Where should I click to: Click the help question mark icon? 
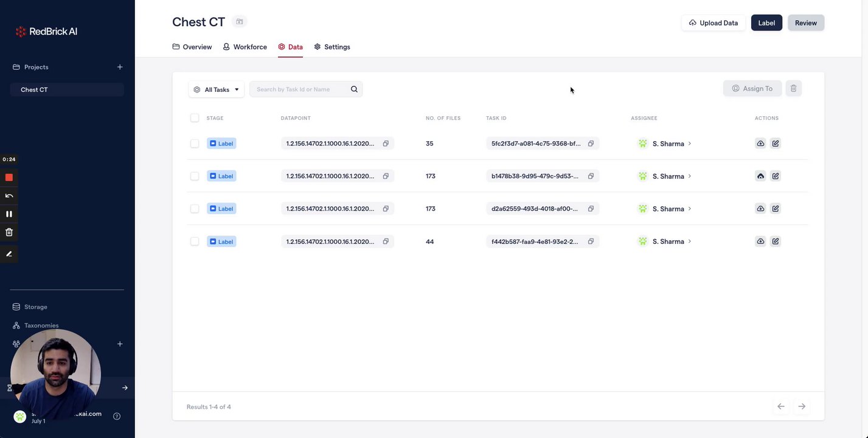coord(117,416)
